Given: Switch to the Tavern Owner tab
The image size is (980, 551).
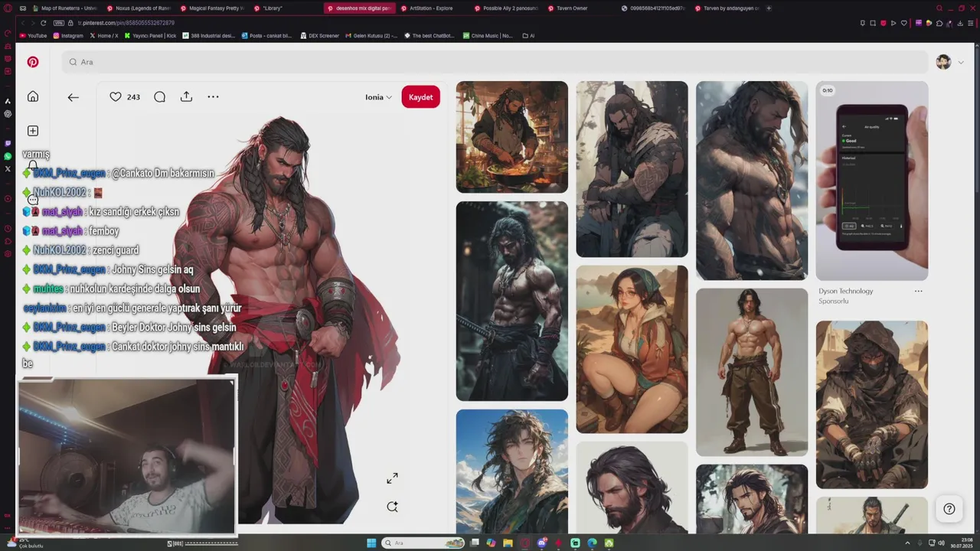Looking at the screenshot, I should tap(580, 8).
